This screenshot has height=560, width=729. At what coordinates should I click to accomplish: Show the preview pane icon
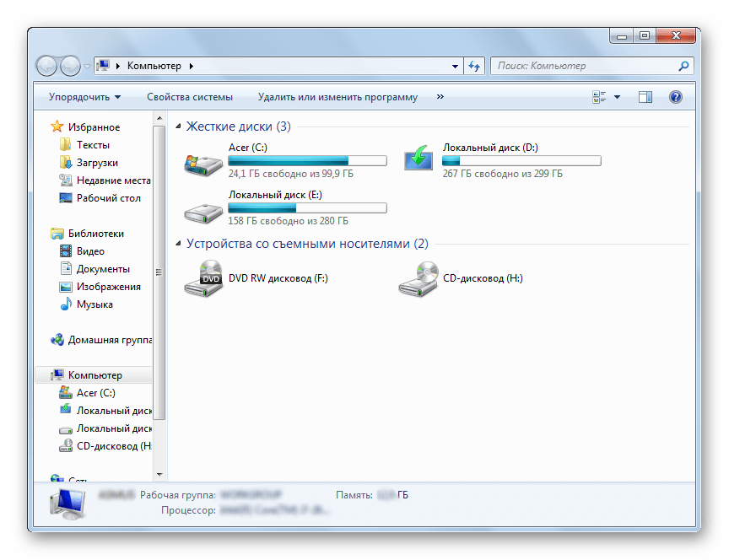tap(645, 97)
